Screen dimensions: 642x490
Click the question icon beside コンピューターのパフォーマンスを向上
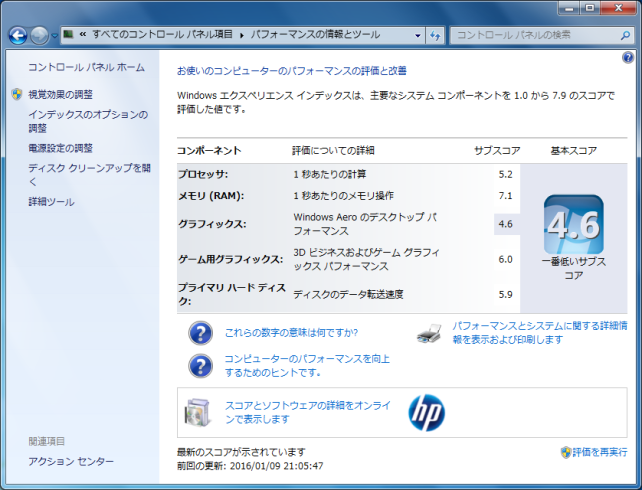pos(200,366)
